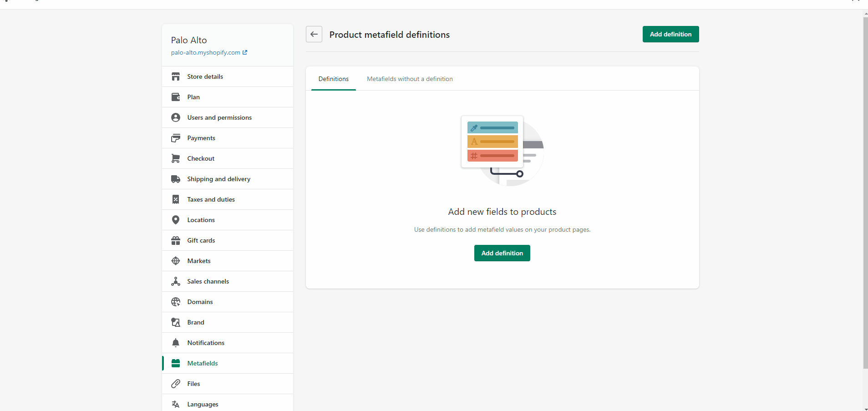Click the Notifications bell icon
The width and height of the screenshot is (868, 411).
click(x=176, y=343)
